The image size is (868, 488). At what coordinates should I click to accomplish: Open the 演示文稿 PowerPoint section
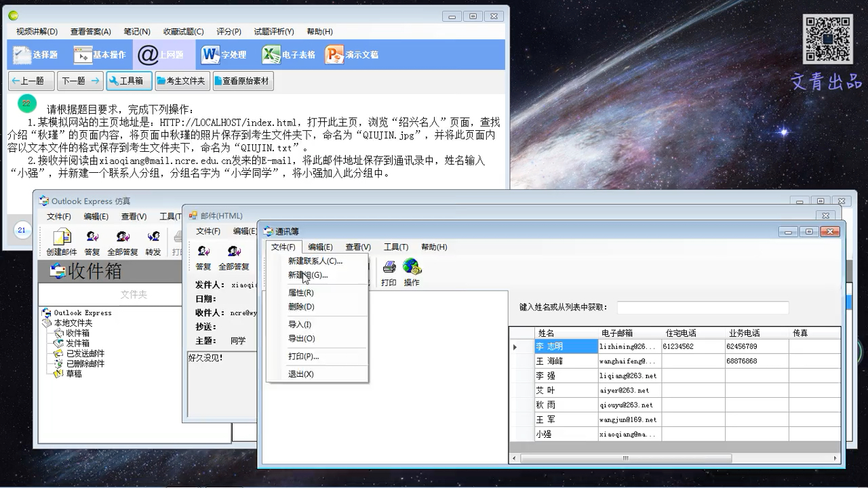click(x=351, y=55)
